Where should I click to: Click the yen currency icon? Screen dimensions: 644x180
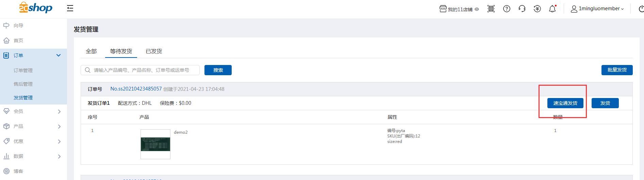coord(537,9)
